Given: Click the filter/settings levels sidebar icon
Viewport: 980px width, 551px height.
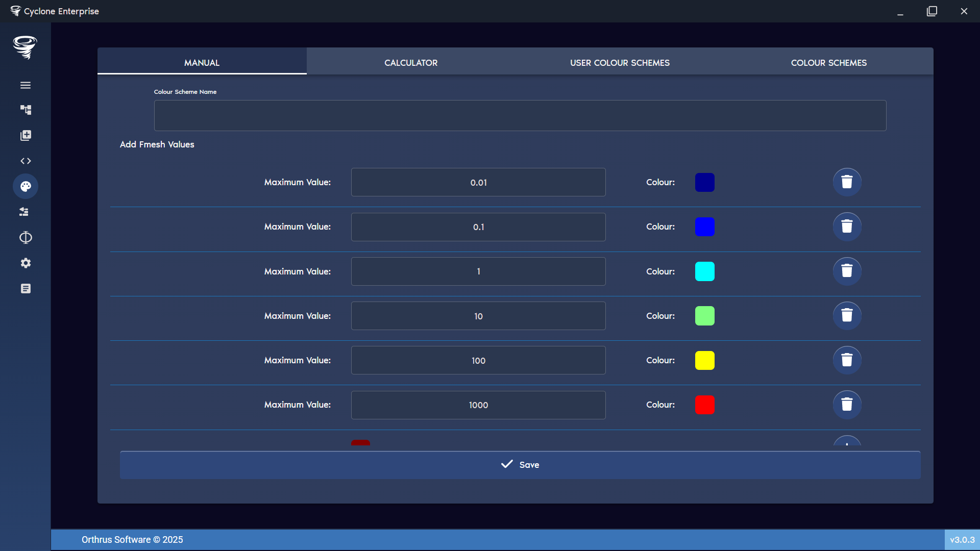Looking at the screenshot, I should point(26,212).
